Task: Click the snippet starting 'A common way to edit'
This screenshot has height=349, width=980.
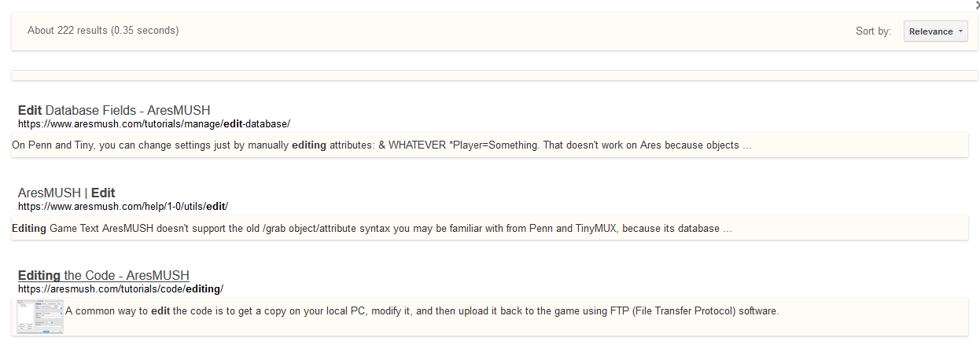Action: (422, 311)
